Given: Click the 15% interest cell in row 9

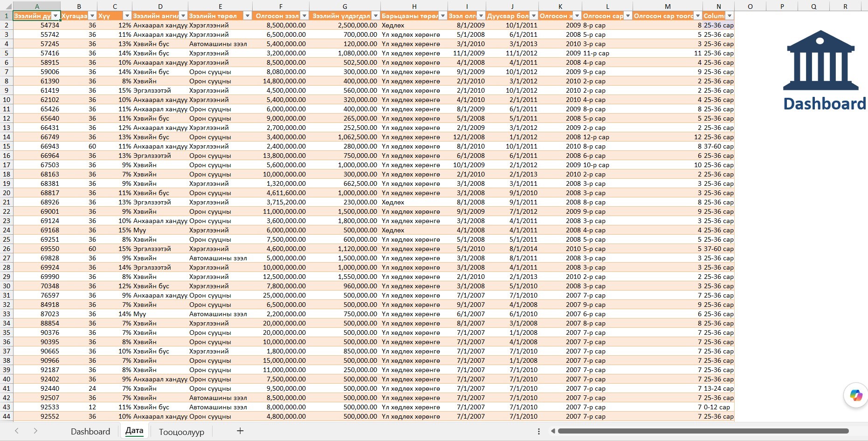Looking at the screenshot, I should point(115,90).
